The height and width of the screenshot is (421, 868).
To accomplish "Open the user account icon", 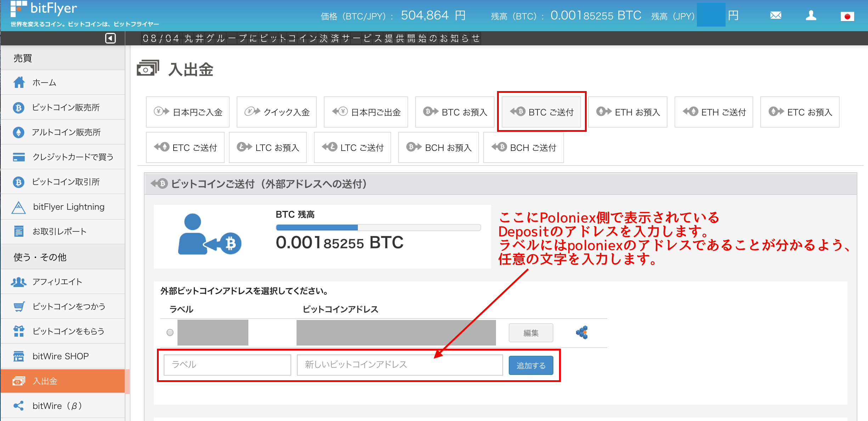I will point(811,16).
